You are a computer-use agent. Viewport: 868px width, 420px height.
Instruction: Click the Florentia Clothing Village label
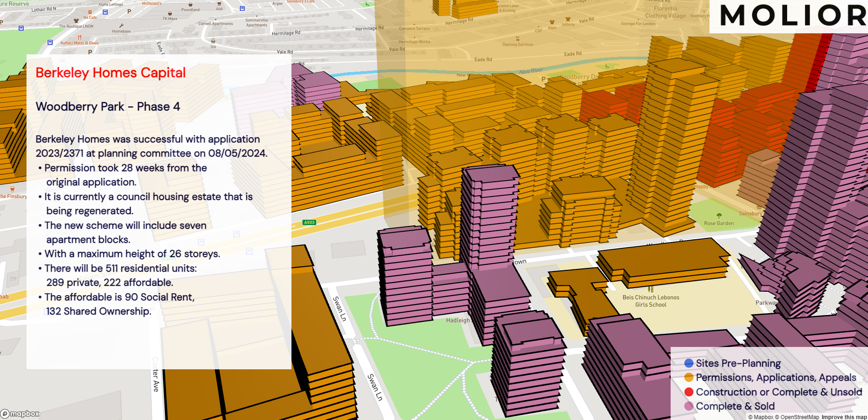[x=665, y=12]
